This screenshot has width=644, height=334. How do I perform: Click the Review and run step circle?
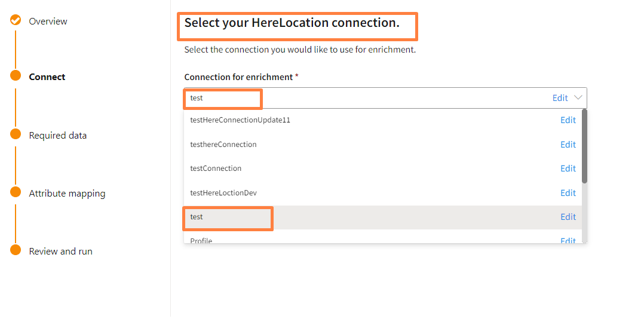[x=16, y=250]
